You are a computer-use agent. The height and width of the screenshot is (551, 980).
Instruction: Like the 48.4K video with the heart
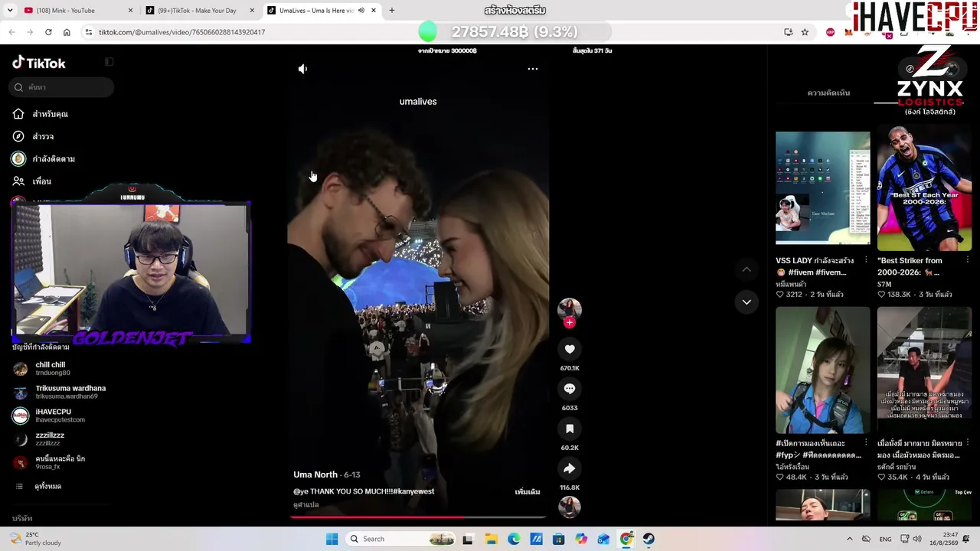tap(780, 478)
